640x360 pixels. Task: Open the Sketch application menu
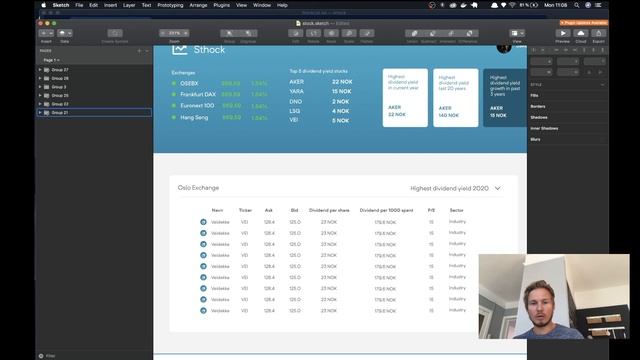point(61,5)
